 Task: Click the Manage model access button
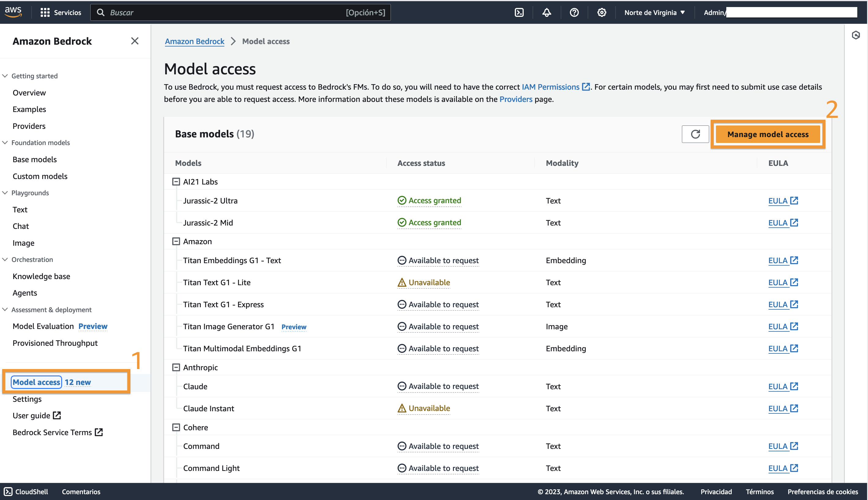tap(768, 134)
